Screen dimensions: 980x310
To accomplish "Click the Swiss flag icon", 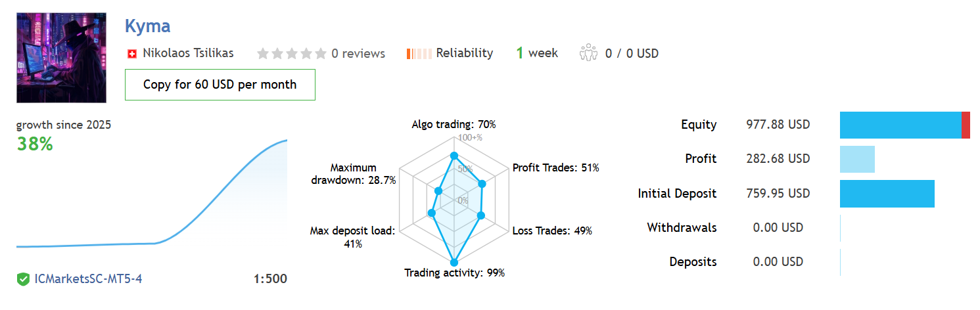I will coord(131,54).
